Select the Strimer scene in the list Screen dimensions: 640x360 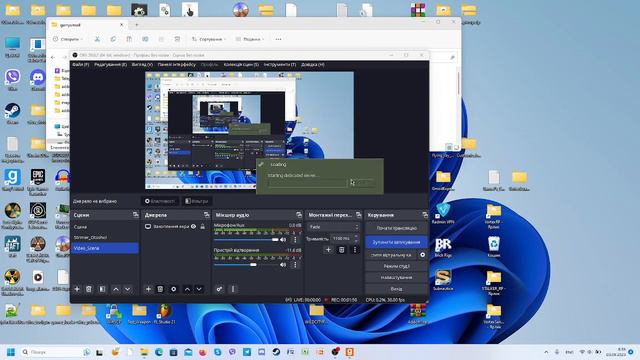pos(105,237)
